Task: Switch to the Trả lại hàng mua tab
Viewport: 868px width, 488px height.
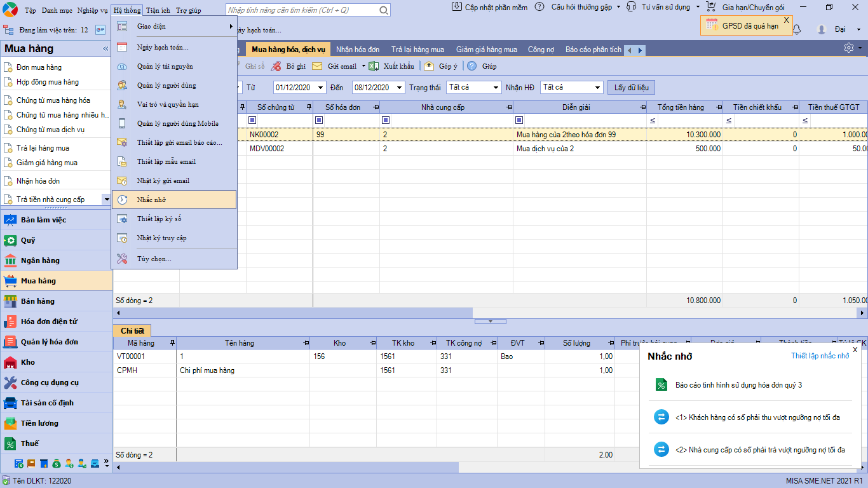Action: coord(417,50)
